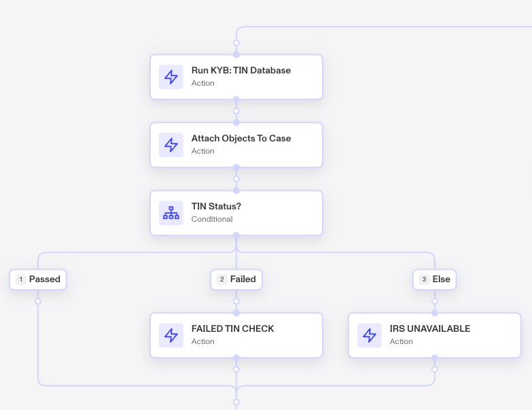
Task: Click the add-step connector above Run KYB: TIN Database
Action: [x=236, y=43]
